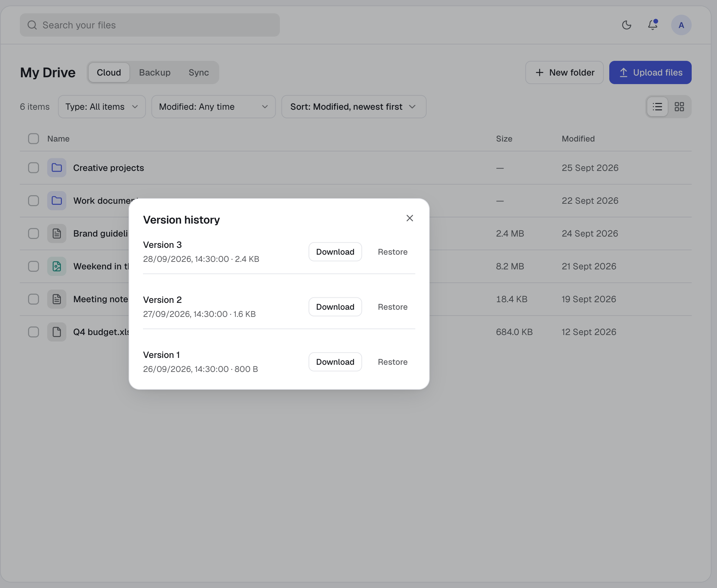Check the Weekend image row
Viewport: 717px width, 588px height.
34,266
